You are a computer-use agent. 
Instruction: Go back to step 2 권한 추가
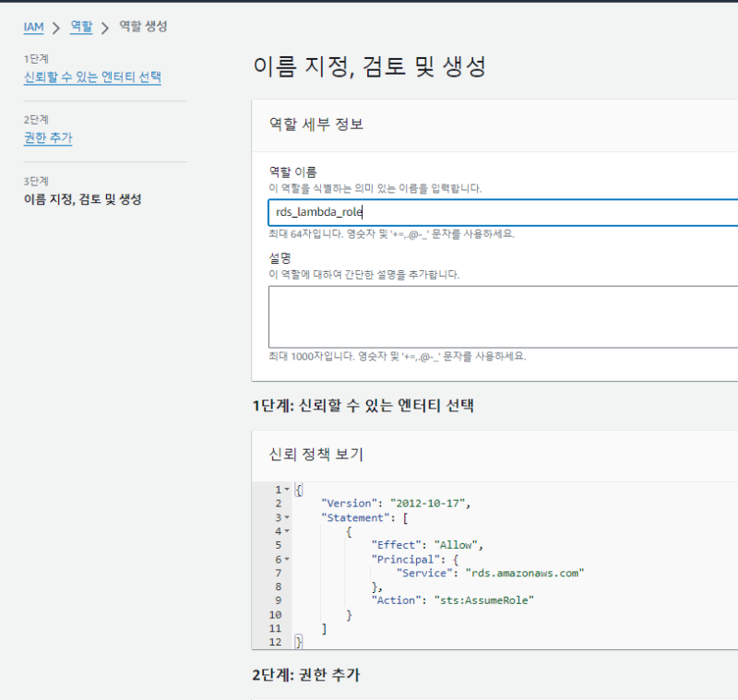pyautogui.click(x=48, y=138)
